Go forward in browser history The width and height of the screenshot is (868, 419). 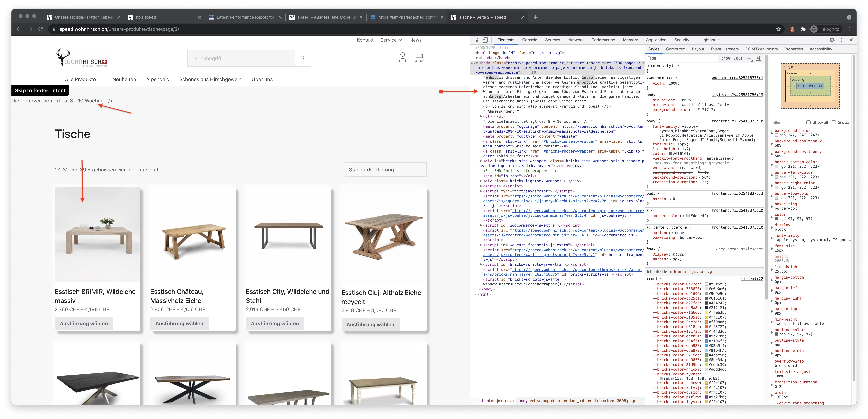(x=30, y=29)
